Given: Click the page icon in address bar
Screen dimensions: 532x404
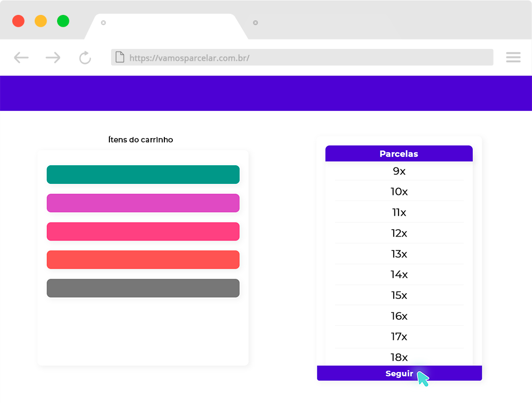Looking at the screenshot, I should pos(120,57).
